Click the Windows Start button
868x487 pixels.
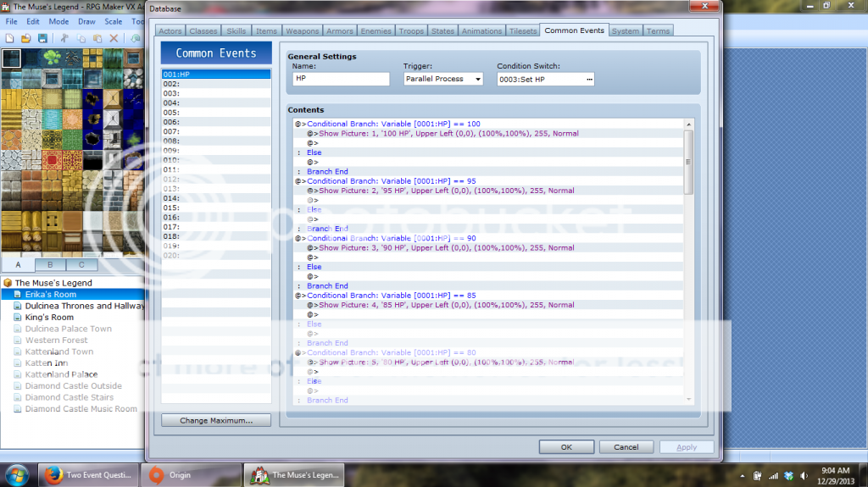pyautogui.click(x=18, y=474)
